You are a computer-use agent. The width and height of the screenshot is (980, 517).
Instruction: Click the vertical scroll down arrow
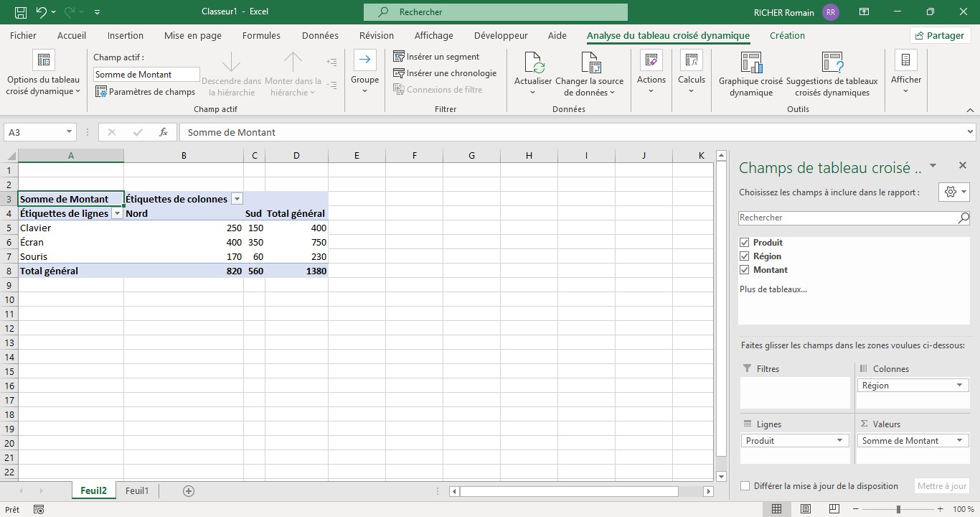point(721,476)
